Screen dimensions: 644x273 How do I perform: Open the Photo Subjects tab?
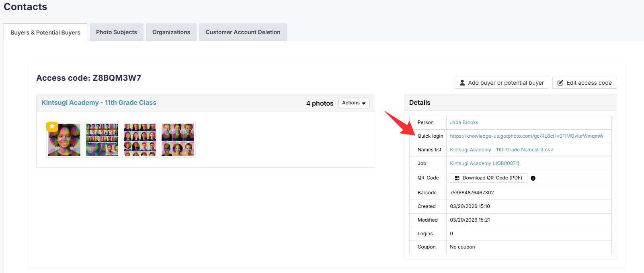click(117, 32)
